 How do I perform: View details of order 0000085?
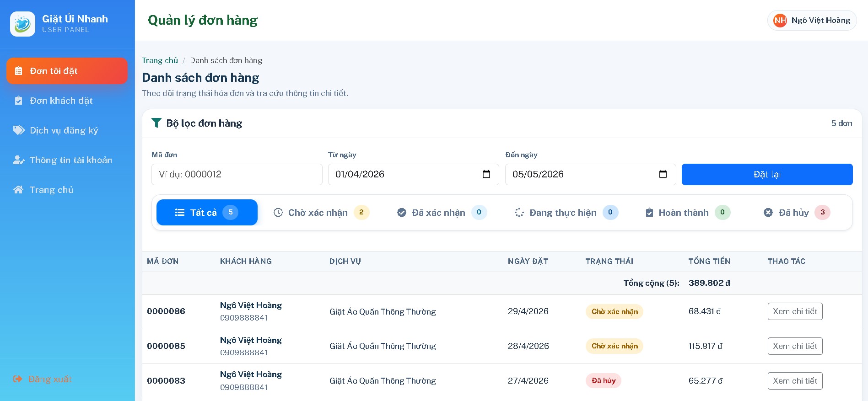[795, 346]
